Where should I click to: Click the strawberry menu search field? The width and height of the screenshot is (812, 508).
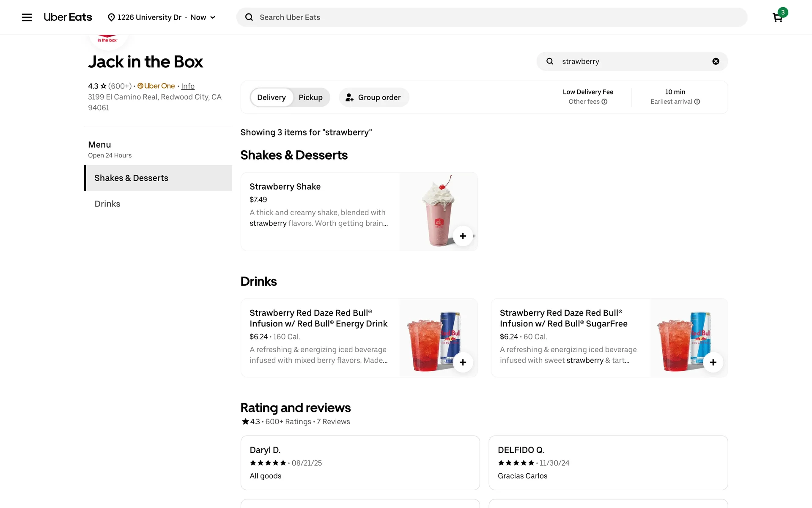630,61
